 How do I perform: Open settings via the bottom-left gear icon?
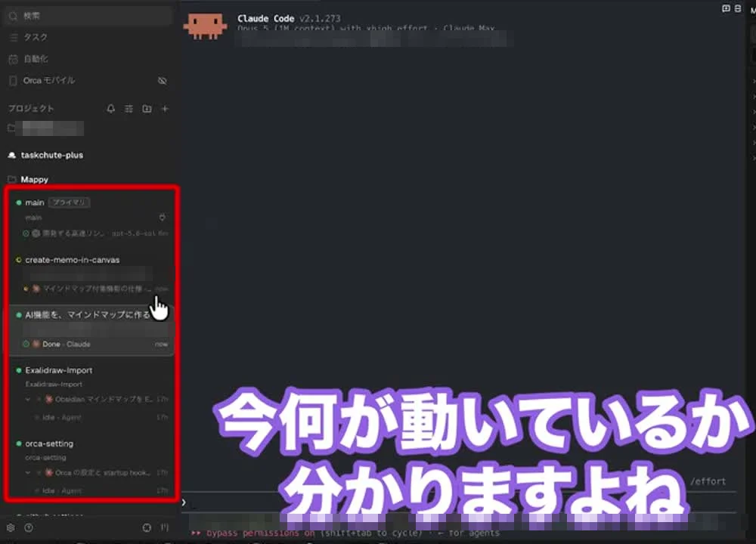[11, 527]
